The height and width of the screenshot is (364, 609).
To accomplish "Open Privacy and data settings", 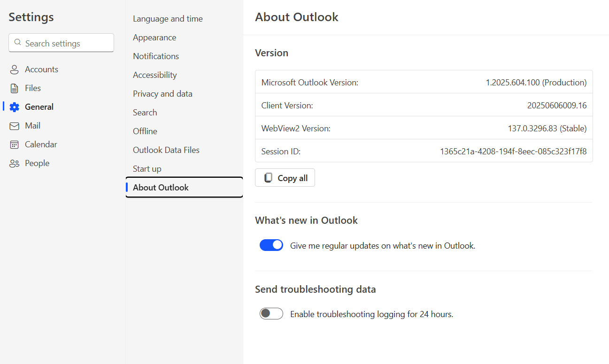I will (162, 93).
